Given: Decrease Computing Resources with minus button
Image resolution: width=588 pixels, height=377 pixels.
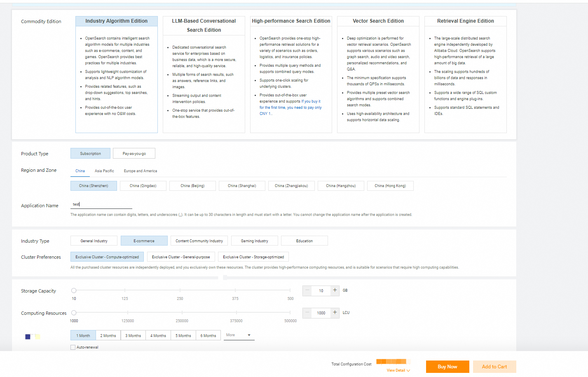Looking at the screenshot, I should (x=307, y=313).
